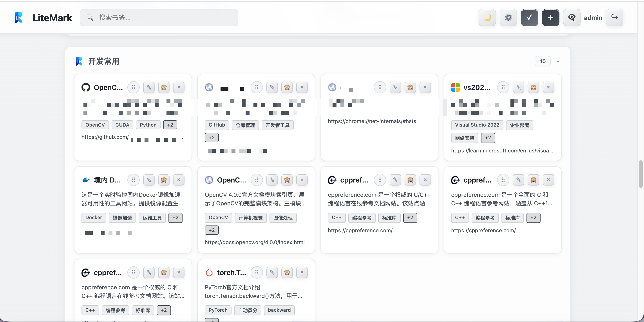Viewport: 644px width, 322px height.
Task: Delete the first OpenC... GitHub bookmark card
Action: (x=179, y=87)
